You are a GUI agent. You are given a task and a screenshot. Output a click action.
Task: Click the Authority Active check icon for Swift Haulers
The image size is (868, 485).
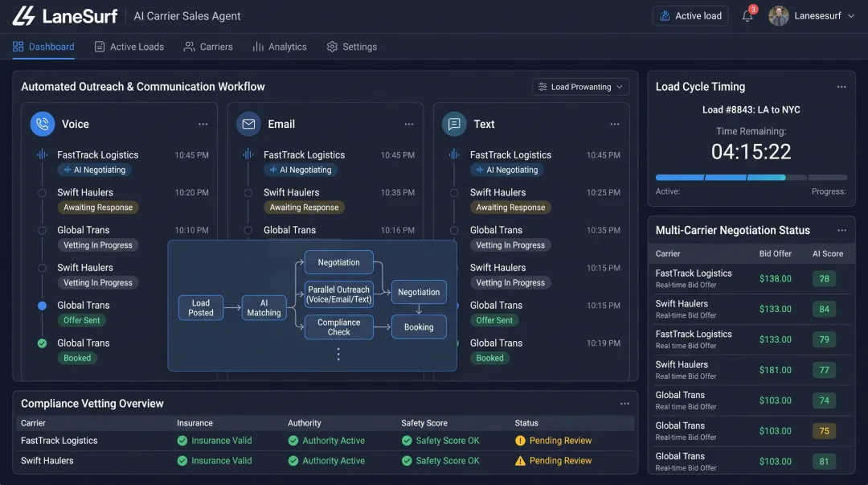click(x=293, y=461)
